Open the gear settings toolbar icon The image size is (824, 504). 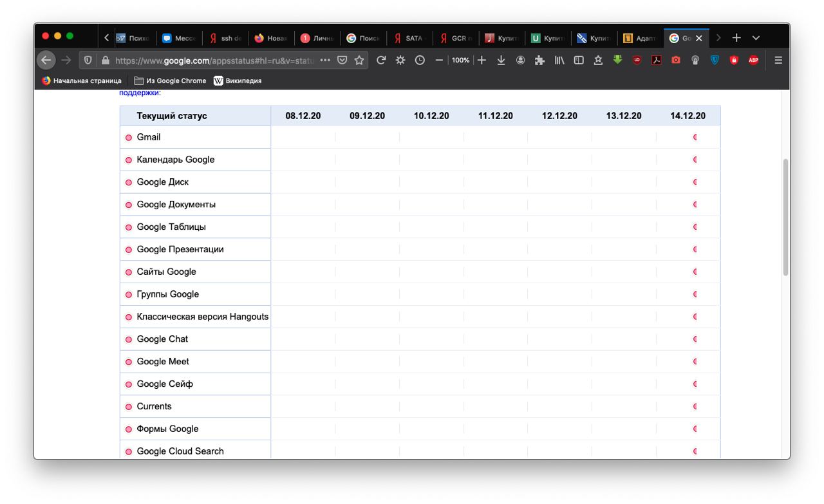click(x=400, y=61)
